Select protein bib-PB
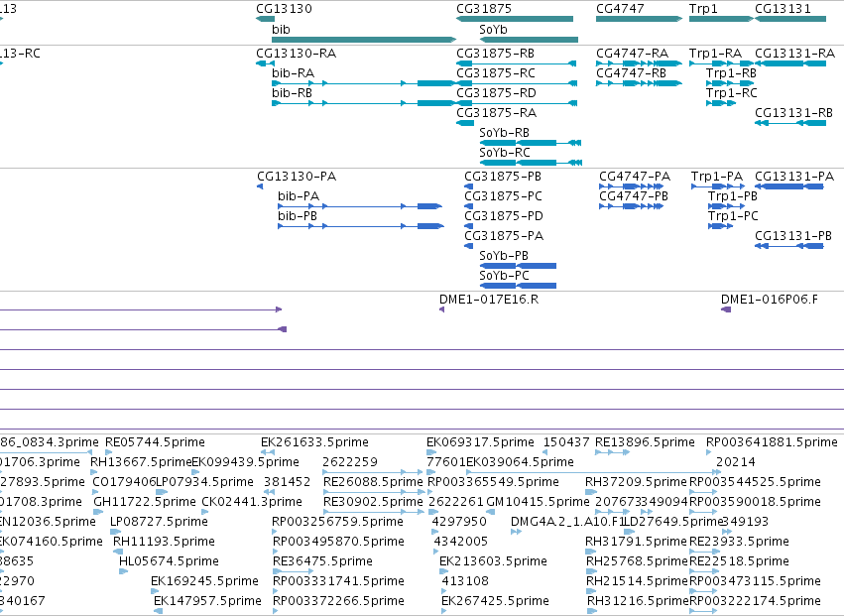Screen dimensions: 844x616 [361, 226]
